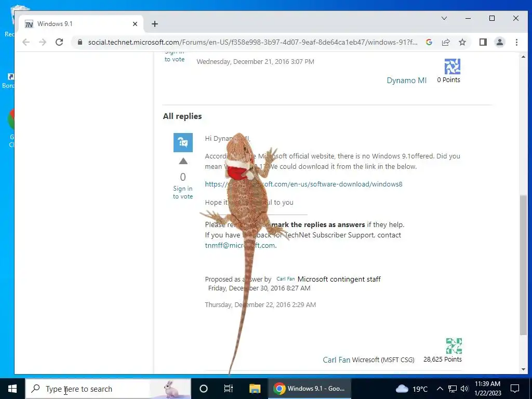Open the Chrome profile avatar
The image size is (532, 399).
[499, 42]
